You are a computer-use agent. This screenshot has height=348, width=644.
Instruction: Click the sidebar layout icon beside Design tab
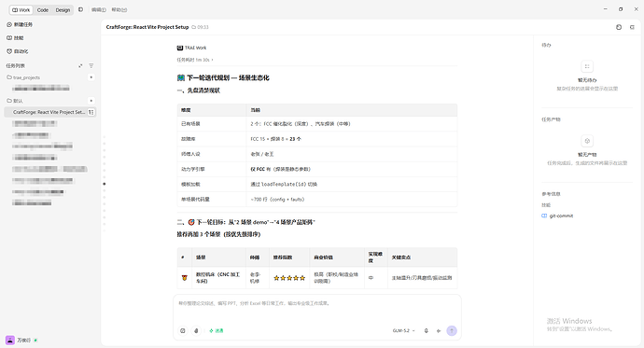click(80, 9)
